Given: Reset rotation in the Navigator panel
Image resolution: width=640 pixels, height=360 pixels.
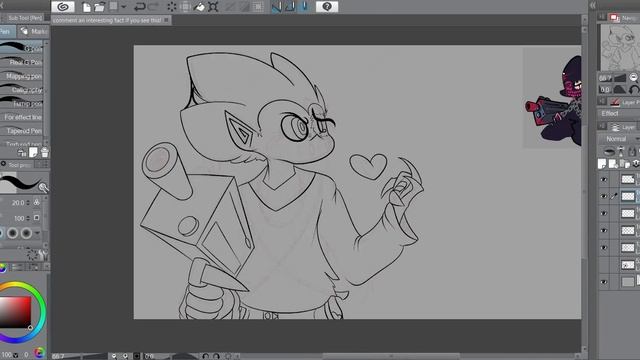Looking at the screenshot, I should tap(633, 89).
